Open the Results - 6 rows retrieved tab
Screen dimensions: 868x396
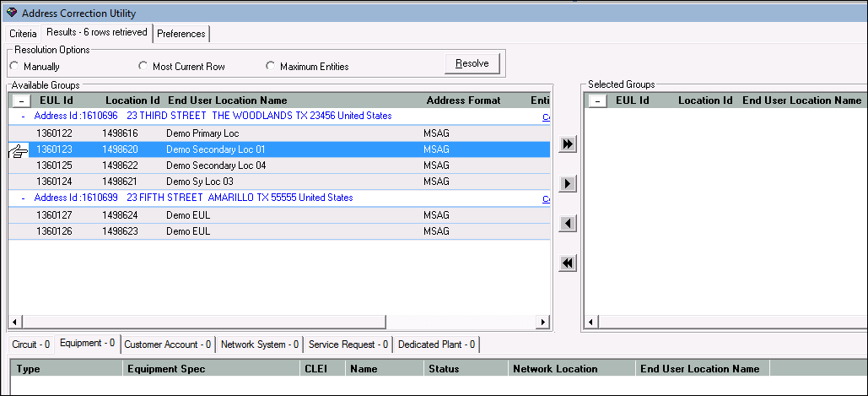point(97,32)
